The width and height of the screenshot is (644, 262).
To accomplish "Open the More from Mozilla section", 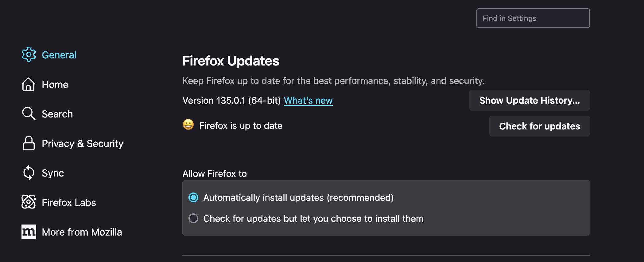I will 82,232.
